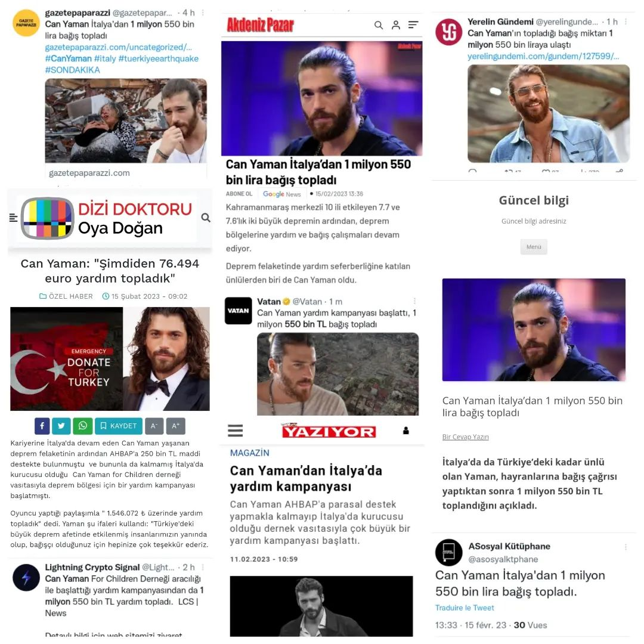Share article via Twitter button

61,426
